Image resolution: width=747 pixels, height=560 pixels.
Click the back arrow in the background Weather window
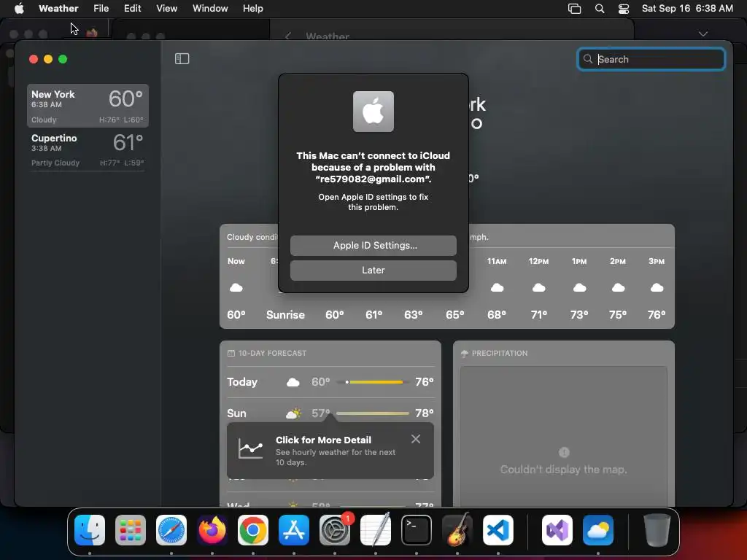pyautogui.click(x=287, y=36)
